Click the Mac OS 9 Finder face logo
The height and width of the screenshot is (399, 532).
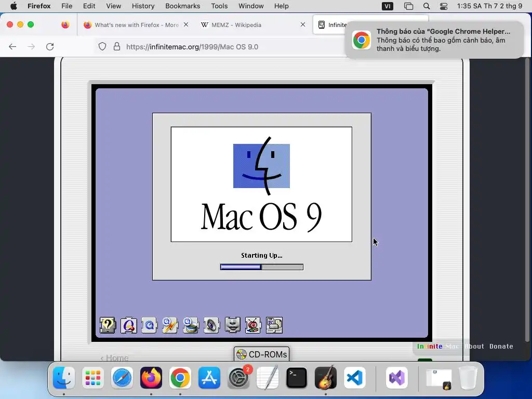(x=261, y=166)
